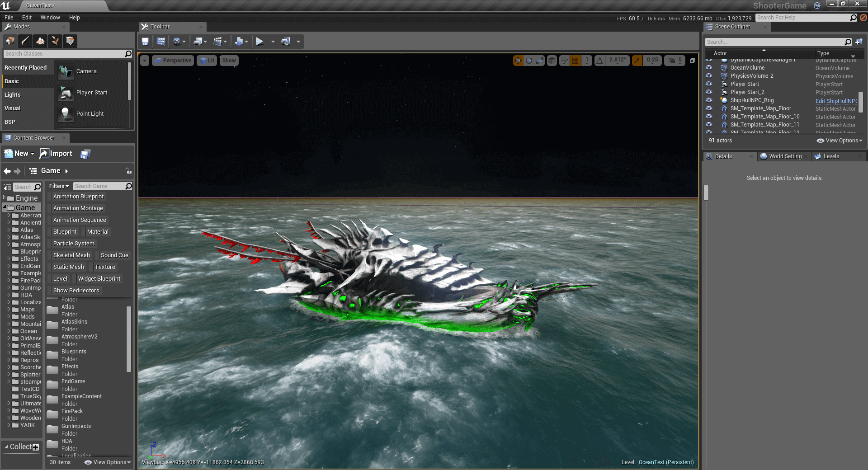Select the rotate gizmo tool in viewport
Image resolution: width=868 pixels, height=470 pixels.
point(529,61)
